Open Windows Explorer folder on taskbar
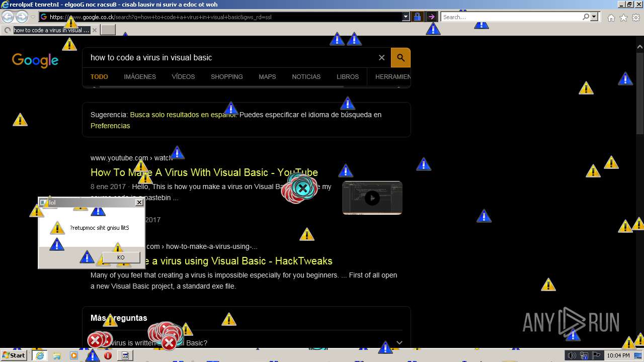644x362 pixels. [57, 355]
